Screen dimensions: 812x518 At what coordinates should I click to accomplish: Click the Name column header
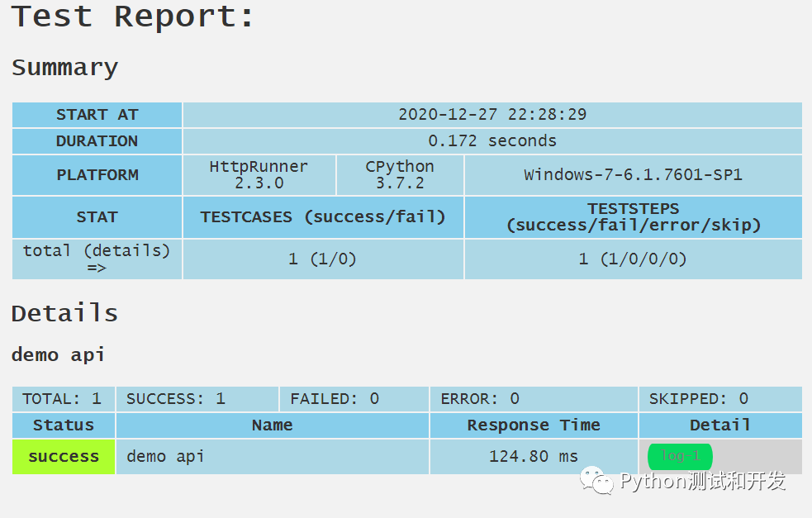coord(272,425)
